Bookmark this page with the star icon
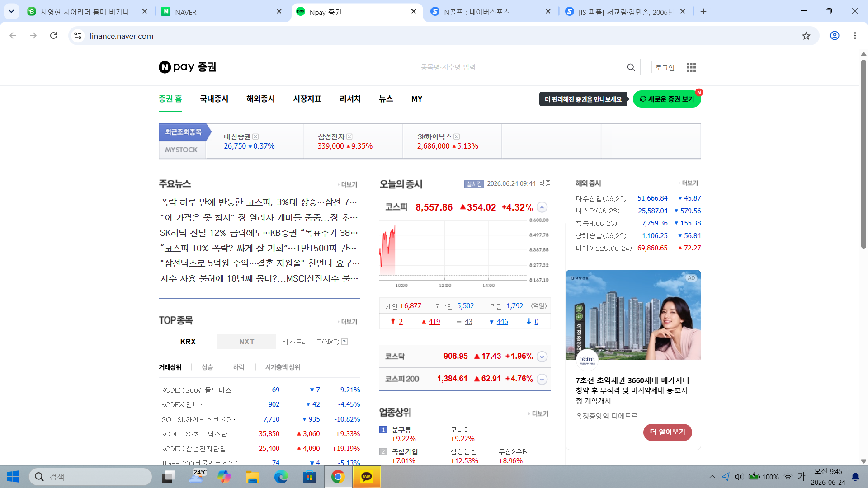This screenshot has width=868, height=488. [x=806, y=36]
